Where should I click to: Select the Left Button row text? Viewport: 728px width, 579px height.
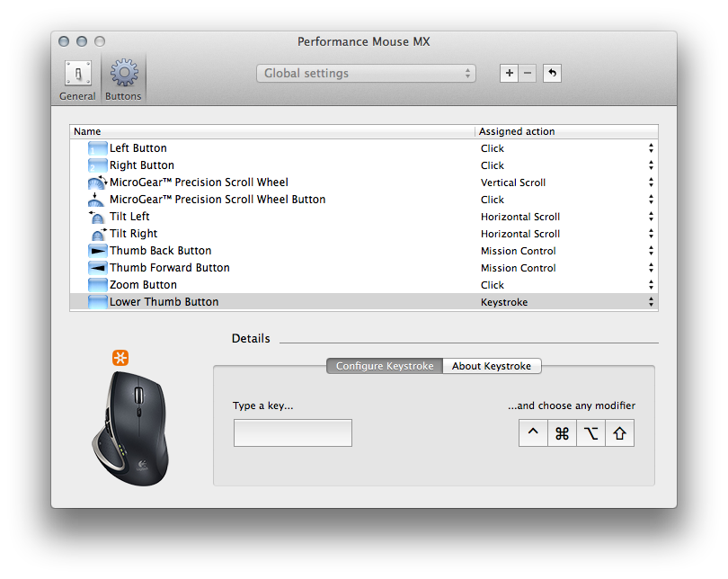point(138,148)
